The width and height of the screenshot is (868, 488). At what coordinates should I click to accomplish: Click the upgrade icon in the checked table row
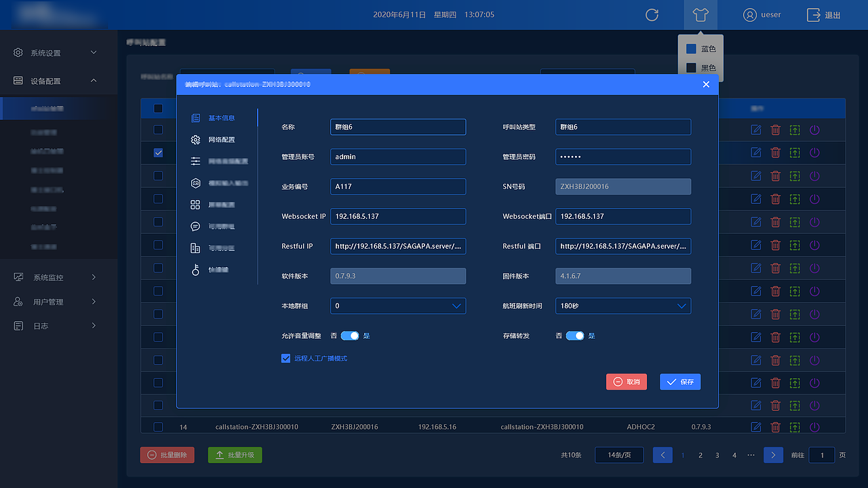pos(795,153)
